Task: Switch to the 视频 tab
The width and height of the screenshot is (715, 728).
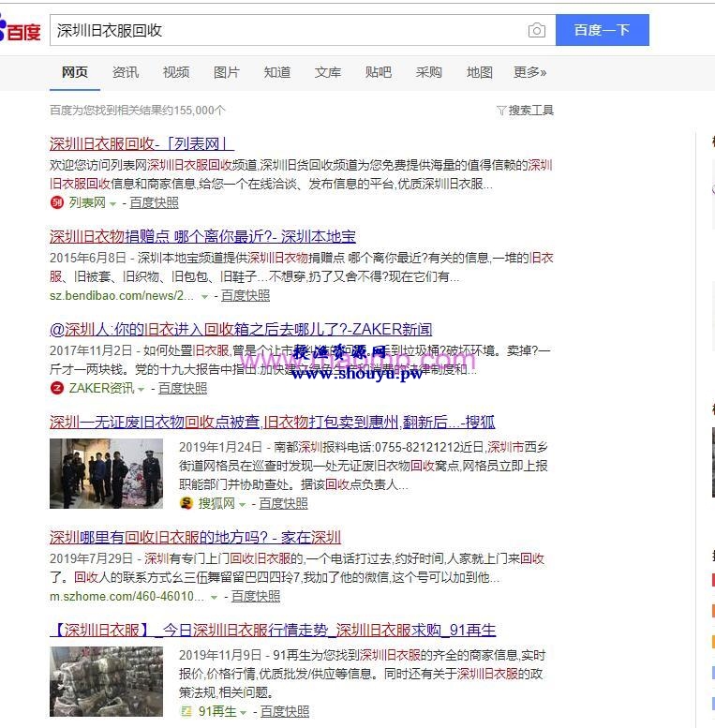Action: [176, 72]
